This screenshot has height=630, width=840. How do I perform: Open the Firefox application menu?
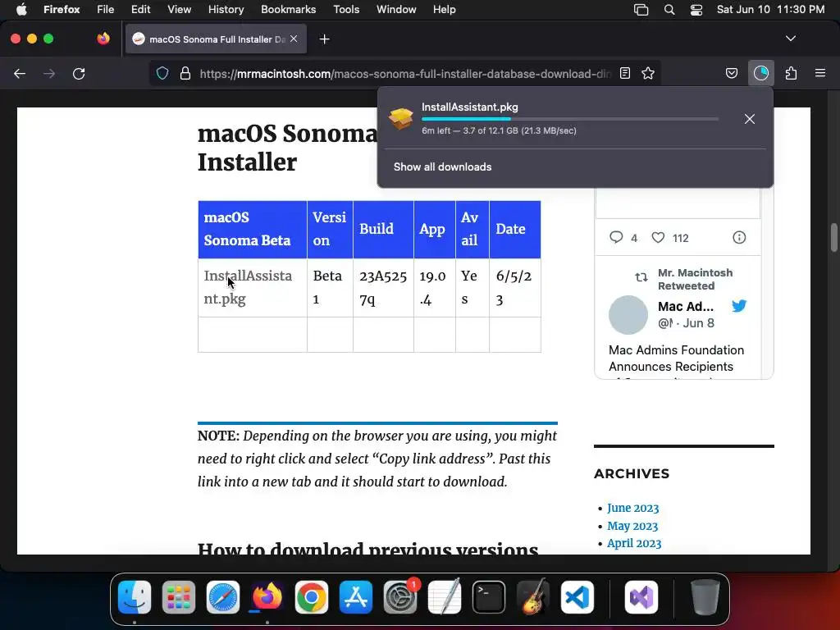coord(820,73)
